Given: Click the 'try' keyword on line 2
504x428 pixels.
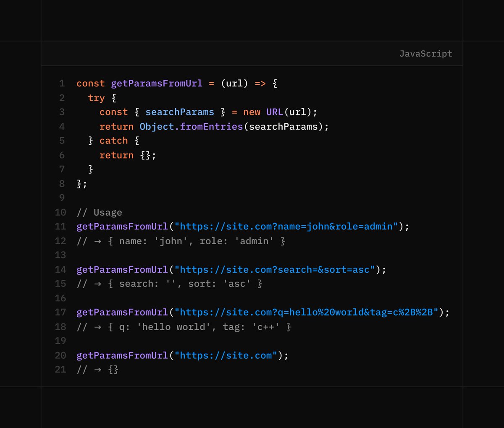Looking at the screenshot, I should coord(96,98).
